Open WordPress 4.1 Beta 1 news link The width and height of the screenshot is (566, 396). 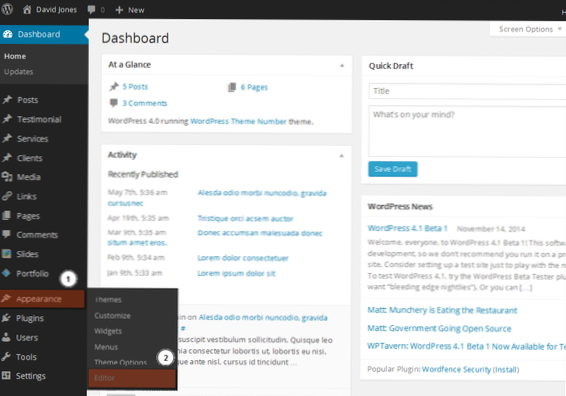click(408, 228)
